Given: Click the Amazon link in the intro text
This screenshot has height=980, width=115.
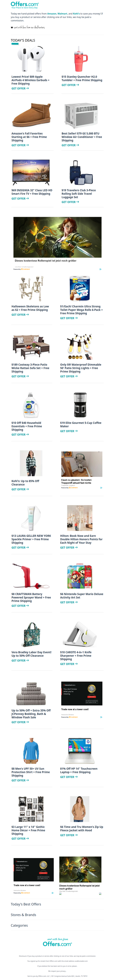Looking at the screenshot, I should coord(51,14).
